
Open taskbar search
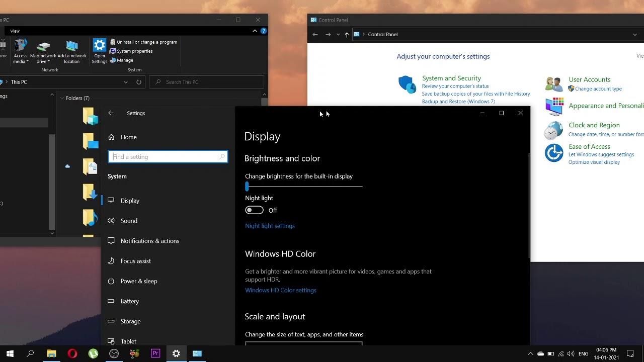[x=30, y=353]
